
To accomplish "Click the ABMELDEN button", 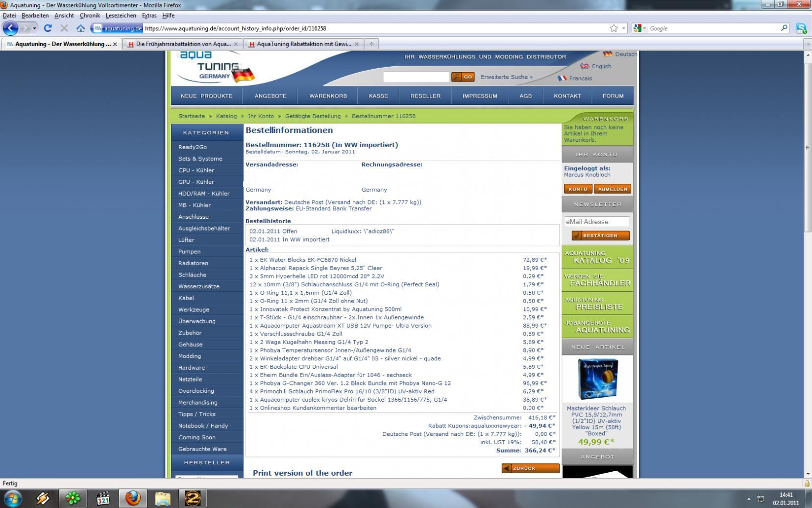I will 613,189.
